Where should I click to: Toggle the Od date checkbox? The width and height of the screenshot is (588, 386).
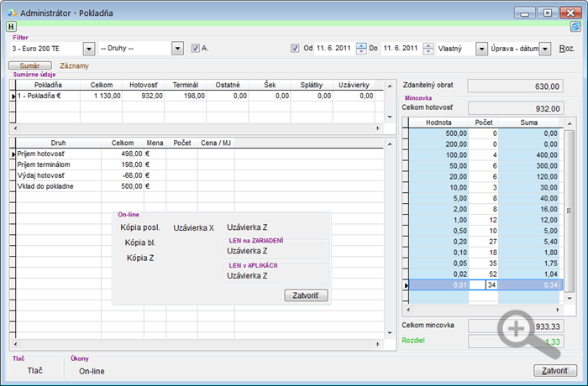295,48
